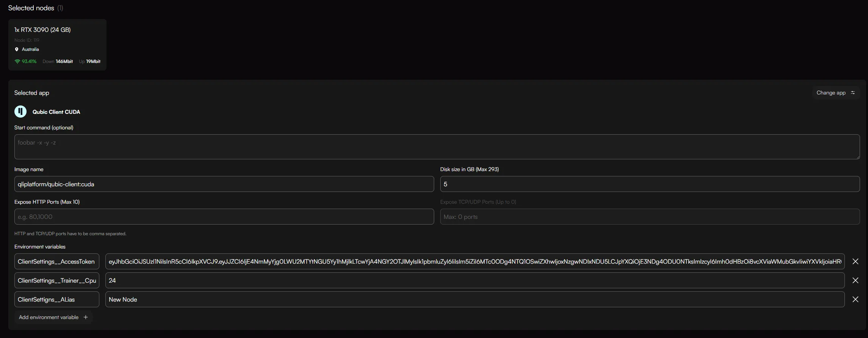Viewport: 868px width, 338px height.
Task: Click the plus icon for adding variable
Action: [86, 317]
